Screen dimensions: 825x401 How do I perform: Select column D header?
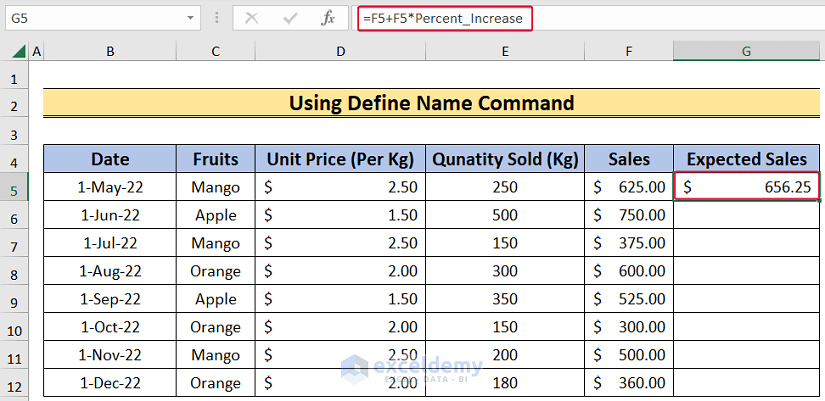340,51
